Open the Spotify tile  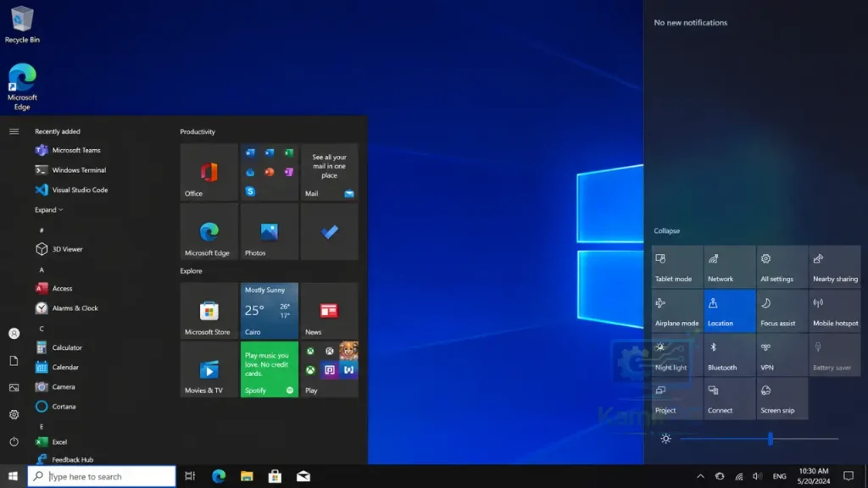(x=269, y=369)
